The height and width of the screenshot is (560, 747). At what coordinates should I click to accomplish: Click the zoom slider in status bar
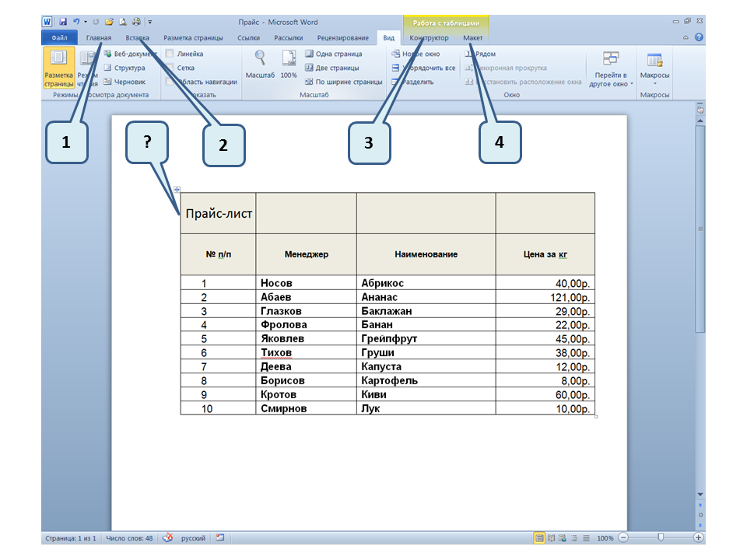pos(661,537)
